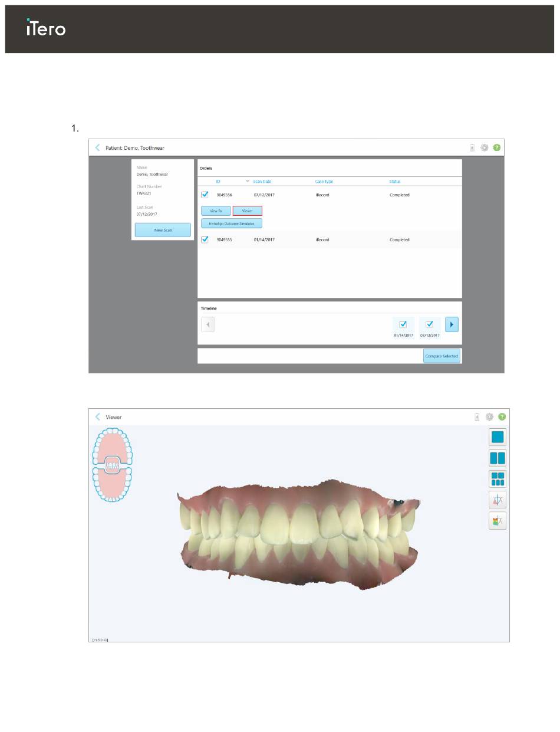This screenshot has height=732, width=560.
Task: Select ID 9049356 text in orders list
Action: point(224,195)
